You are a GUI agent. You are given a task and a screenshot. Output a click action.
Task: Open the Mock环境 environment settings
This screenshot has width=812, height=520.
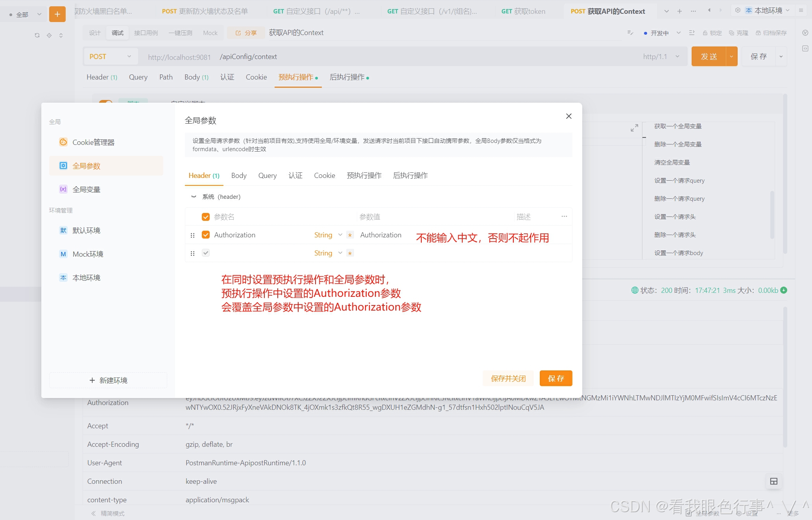pyautogui.click(x=87, y=254)
